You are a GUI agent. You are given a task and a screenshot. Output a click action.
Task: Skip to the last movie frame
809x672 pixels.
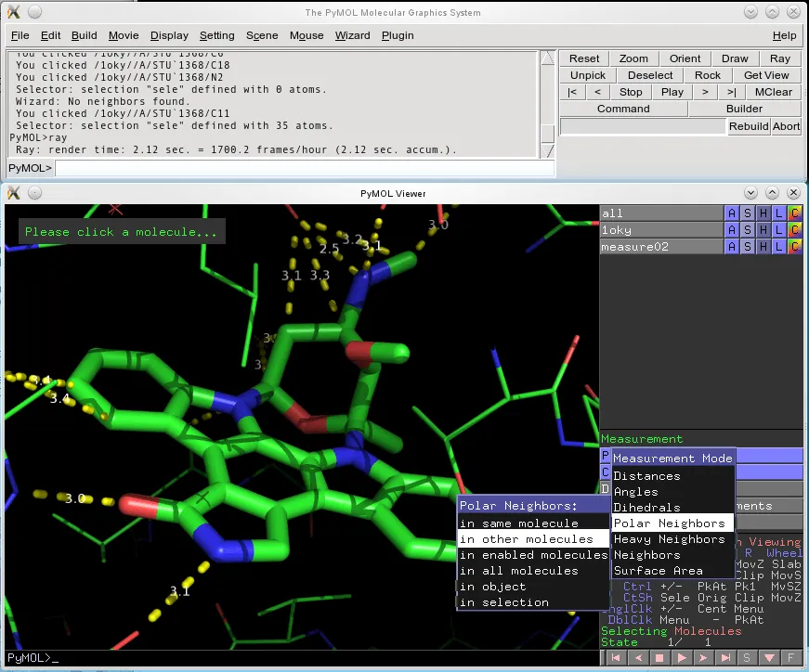point(725,657)
